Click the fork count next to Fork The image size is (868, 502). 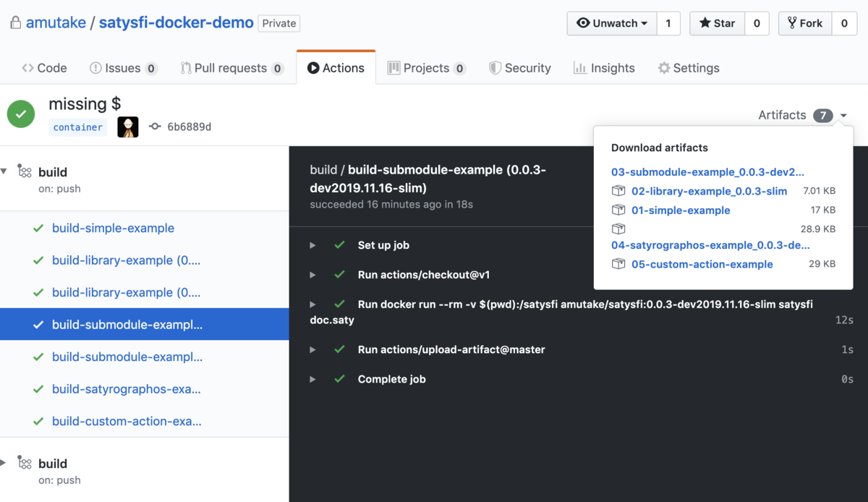[844, 23]
